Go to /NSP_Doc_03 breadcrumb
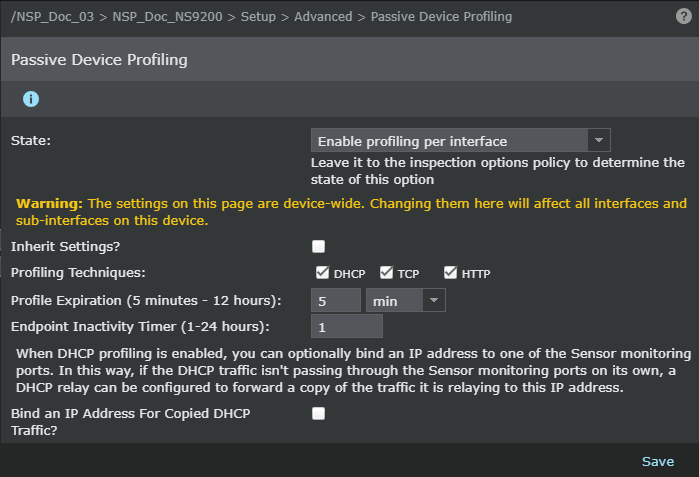This screenshot has width=699, height=477. [x=52, y=16]
